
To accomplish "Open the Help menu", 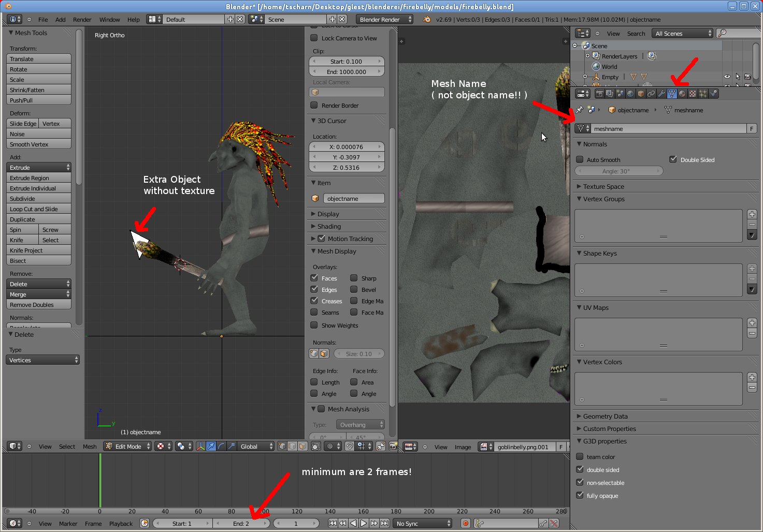I will pos(134,19).
